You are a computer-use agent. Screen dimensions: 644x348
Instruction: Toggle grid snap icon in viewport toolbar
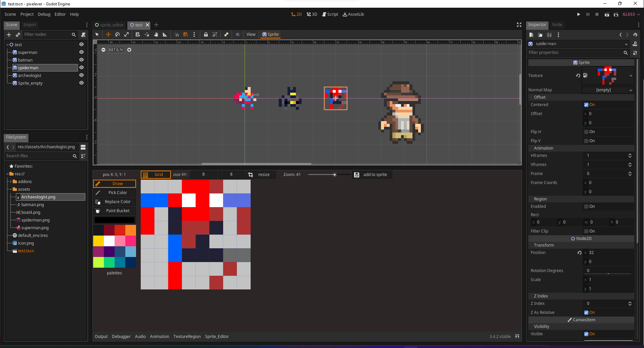[x=185, y=34]
